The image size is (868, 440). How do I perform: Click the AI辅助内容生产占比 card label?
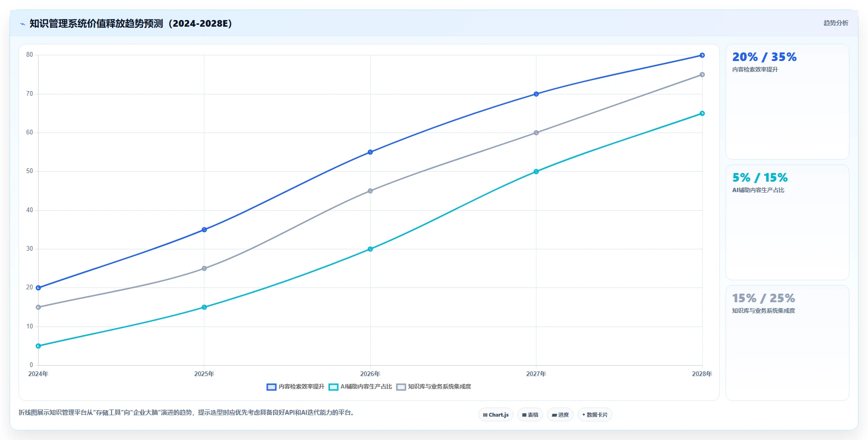tap(758, 190)
